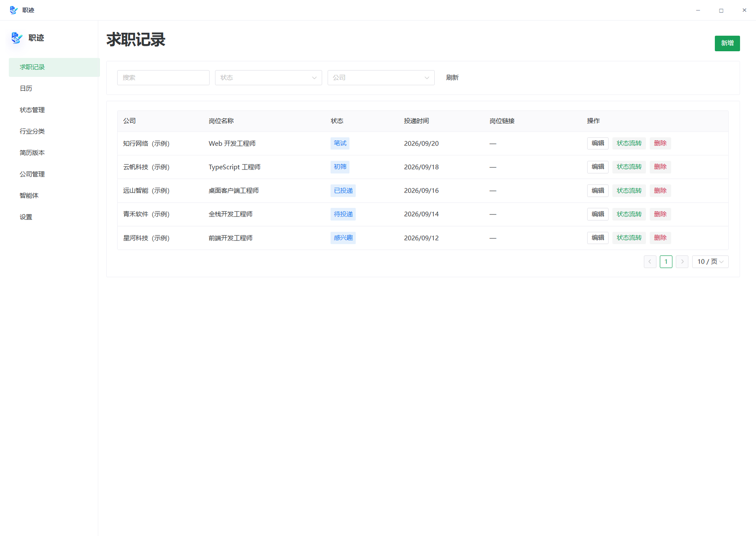
Task: Edit the 青禾软件 record
Action: pos(598,214)
